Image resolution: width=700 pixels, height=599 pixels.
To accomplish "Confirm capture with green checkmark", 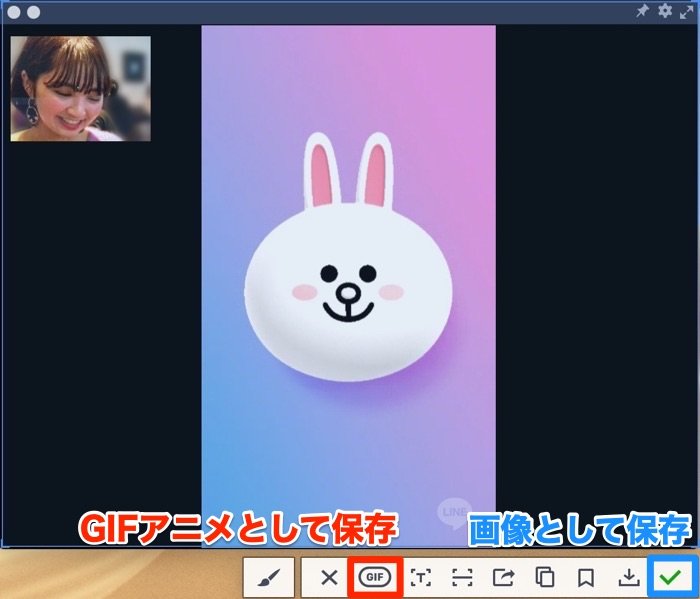I will 671,577.
